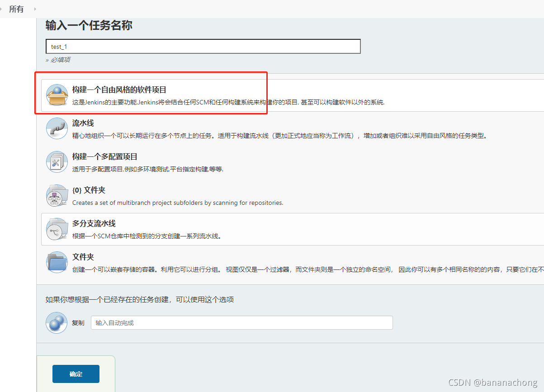Focus the task name field containing test_1
The image size is (544, 392).
coord(203,47)
